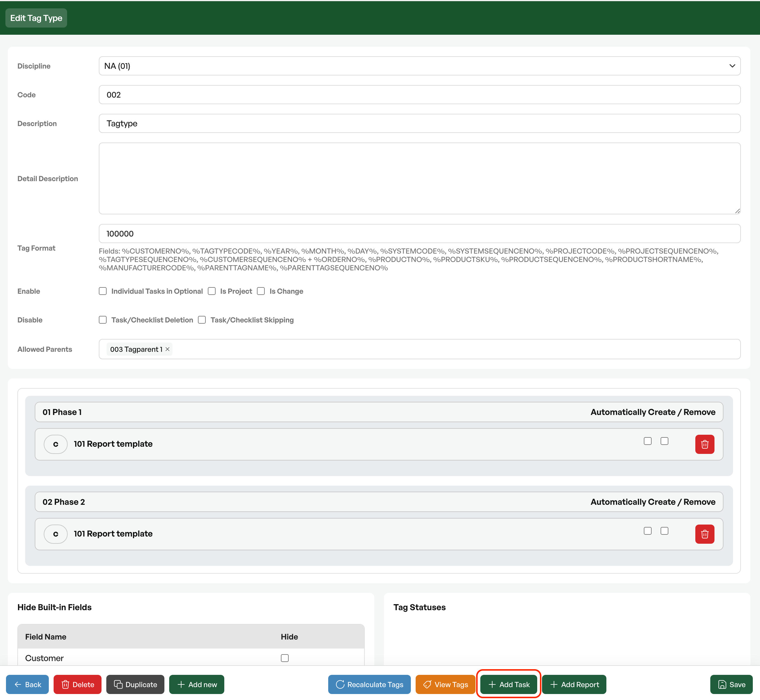Edit the Tag Format field

point(420,233)
